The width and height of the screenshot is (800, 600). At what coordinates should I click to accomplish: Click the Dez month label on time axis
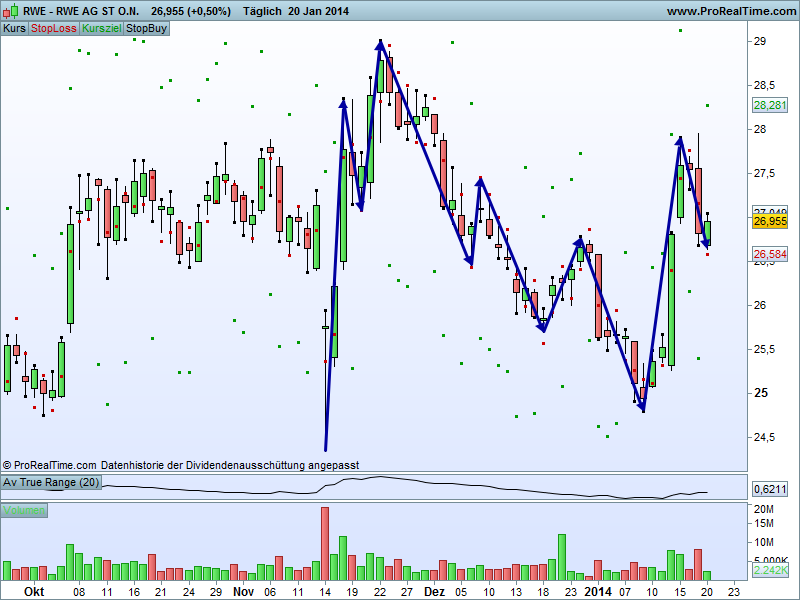pyautogui.click(x=434, y=592)
